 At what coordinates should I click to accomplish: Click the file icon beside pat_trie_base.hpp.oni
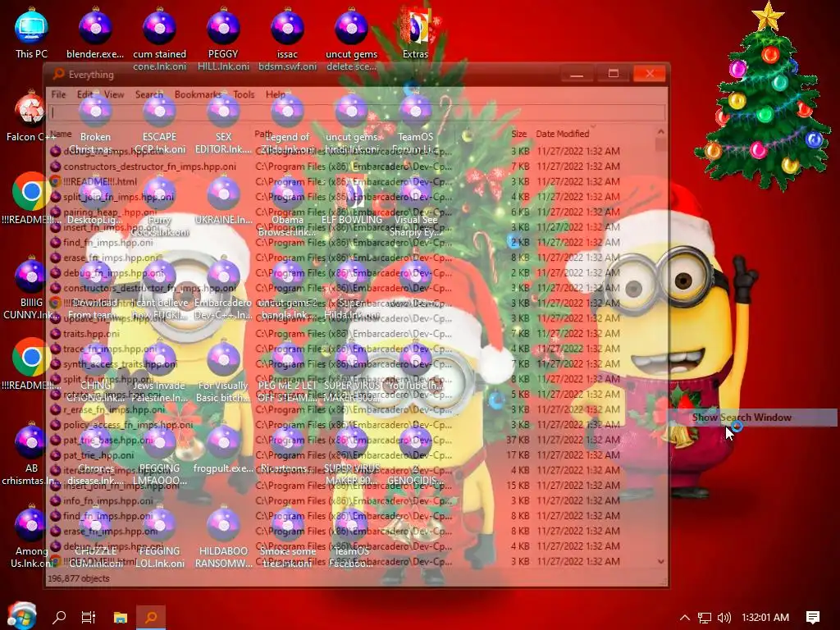(x=55, y=440)
